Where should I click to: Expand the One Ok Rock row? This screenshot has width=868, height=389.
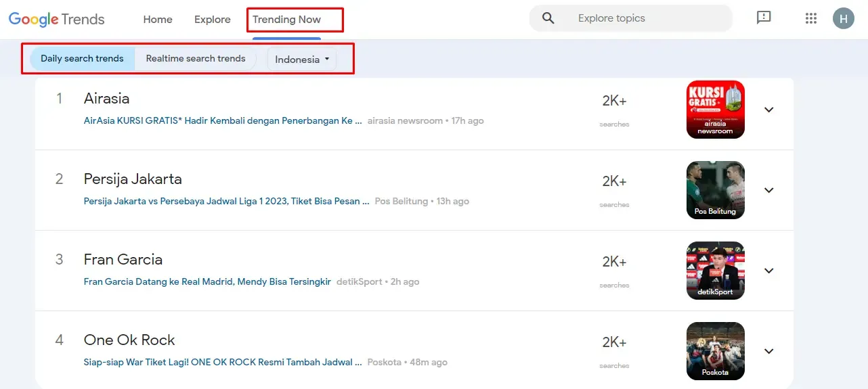(768, 351)
